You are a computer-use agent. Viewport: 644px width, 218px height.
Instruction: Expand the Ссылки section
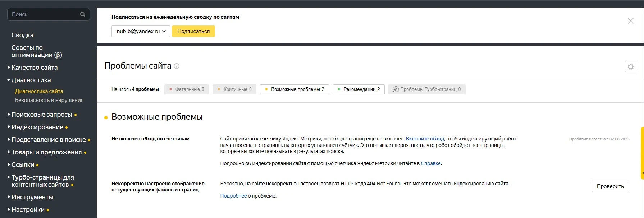coord(23,165)
